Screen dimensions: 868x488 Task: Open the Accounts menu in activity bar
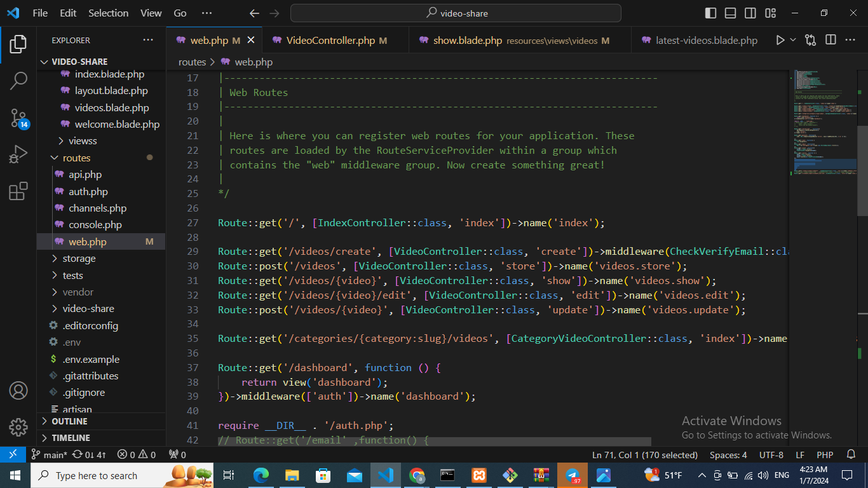(x=18, y=390)
